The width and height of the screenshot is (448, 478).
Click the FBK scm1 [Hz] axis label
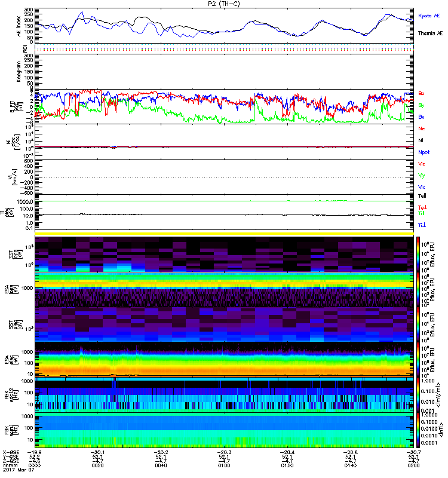tap(11, 429)
